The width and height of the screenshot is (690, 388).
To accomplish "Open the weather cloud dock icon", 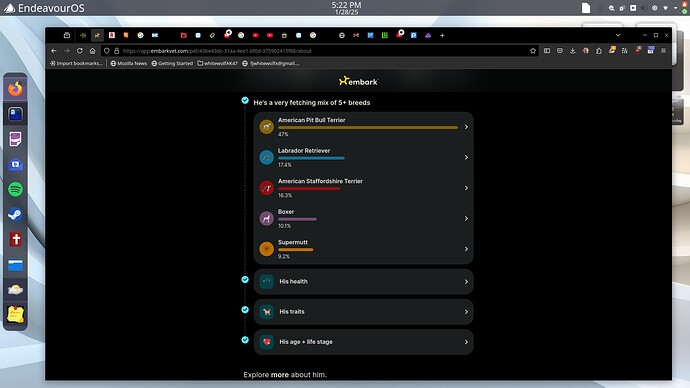I will 15,289.
